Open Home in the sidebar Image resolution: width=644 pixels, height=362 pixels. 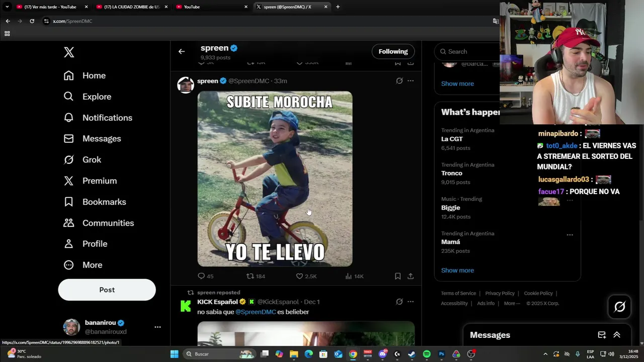[x=85, y=75]
